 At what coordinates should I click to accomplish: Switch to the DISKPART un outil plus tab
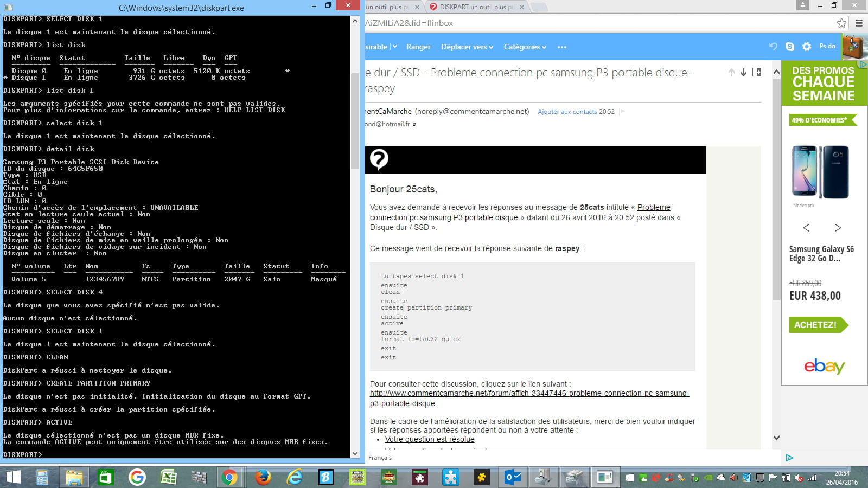477,7
